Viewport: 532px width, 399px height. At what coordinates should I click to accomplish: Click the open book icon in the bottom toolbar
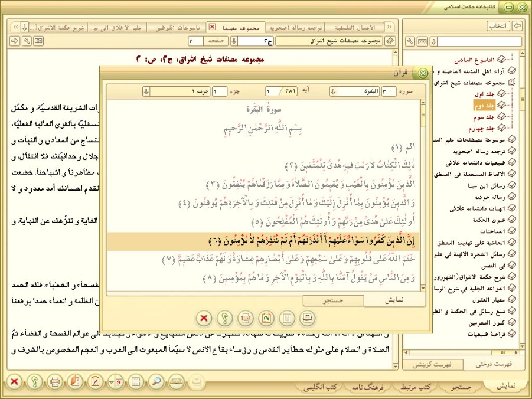click(x=177, y=382)
